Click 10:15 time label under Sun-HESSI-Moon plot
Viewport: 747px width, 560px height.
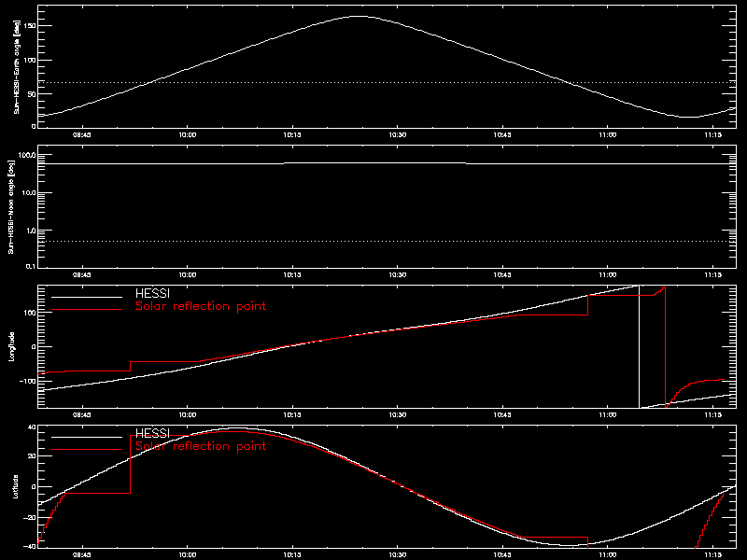point(292,275)
